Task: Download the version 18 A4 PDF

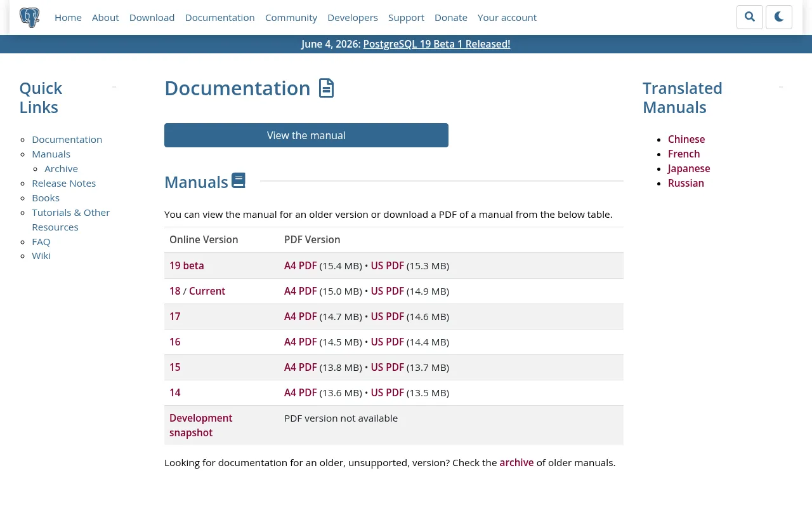Action: pos(301,291)
